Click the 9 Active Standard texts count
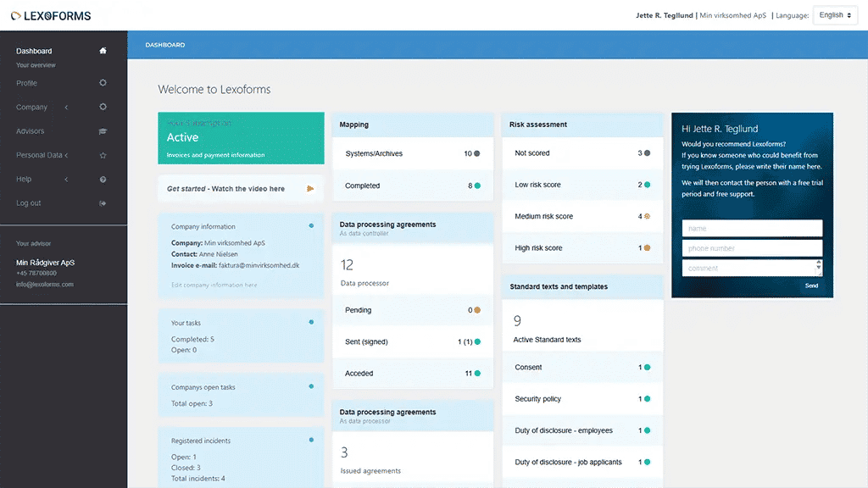 coord(518,321)
